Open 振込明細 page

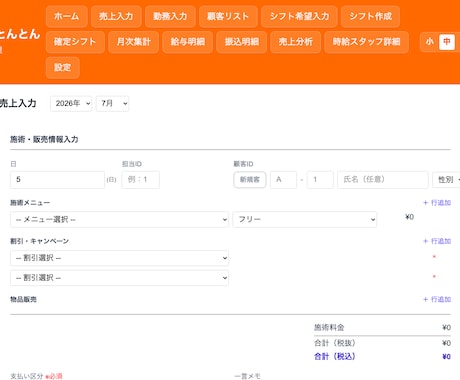point(241,42)
